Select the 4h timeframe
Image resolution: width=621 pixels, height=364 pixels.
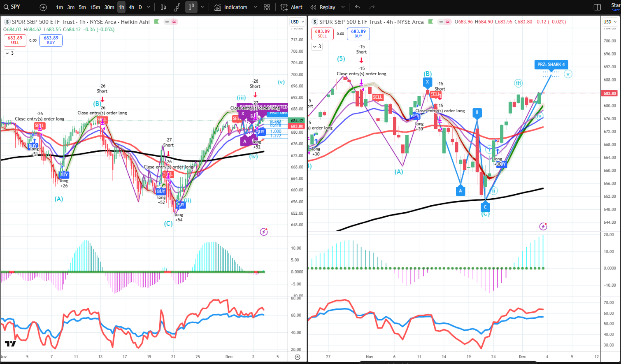(x=131, y=7)
